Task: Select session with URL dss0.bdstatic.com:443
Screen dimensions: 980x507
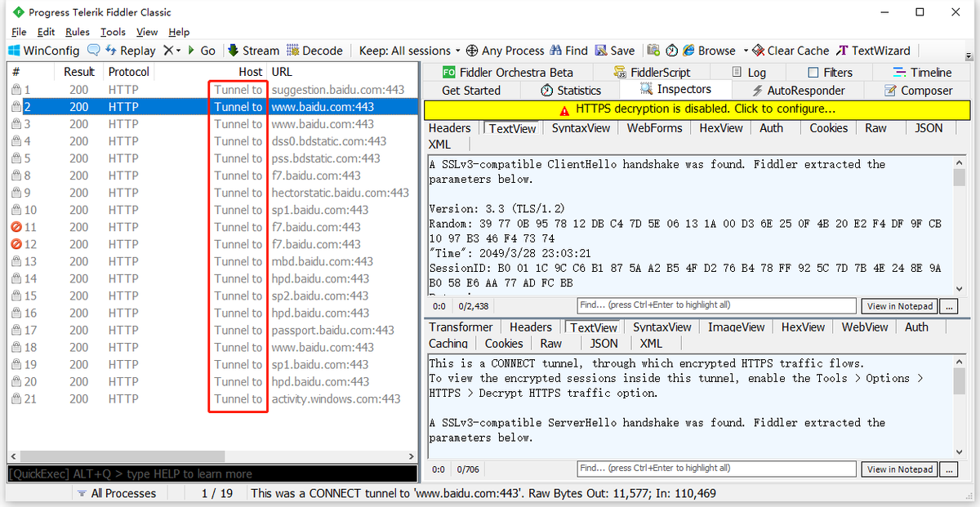Action: click(212, 141)
